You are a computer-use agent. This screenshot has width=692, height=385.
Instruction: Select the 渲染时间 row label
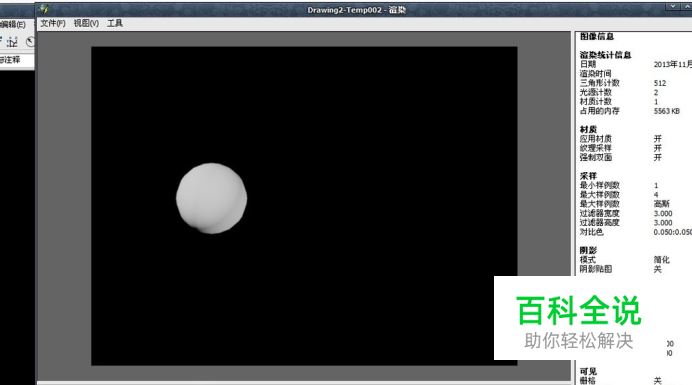click(596, 73)
